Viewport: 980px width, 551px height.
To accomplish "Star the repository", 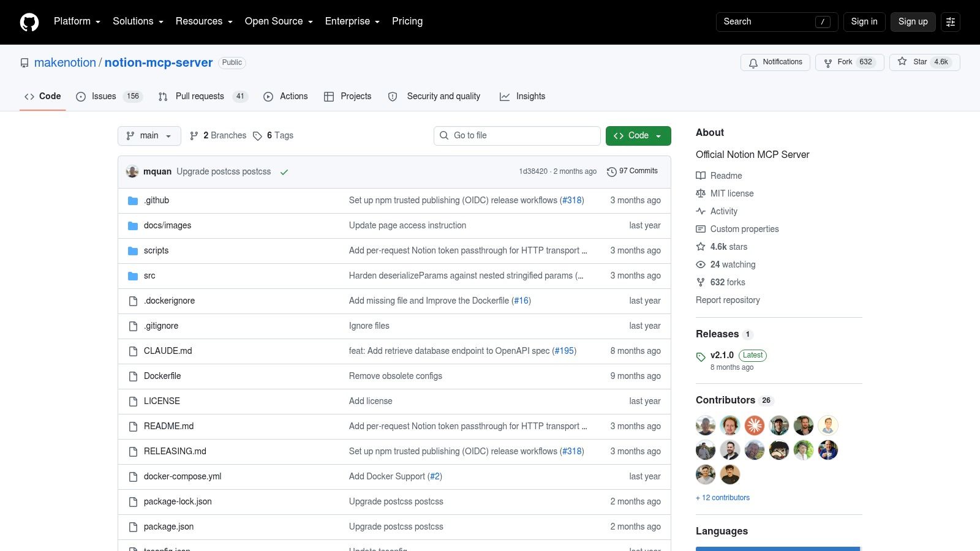I will (925, 62).
